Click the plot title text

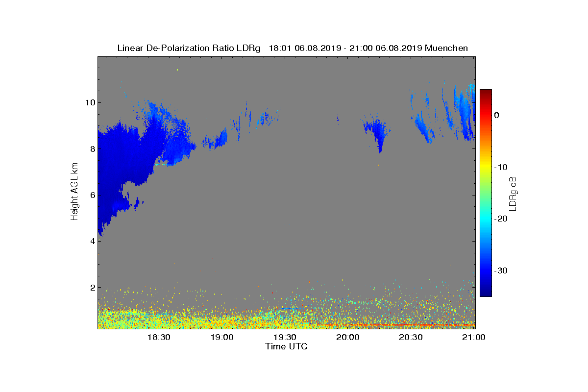pos(293,48)
